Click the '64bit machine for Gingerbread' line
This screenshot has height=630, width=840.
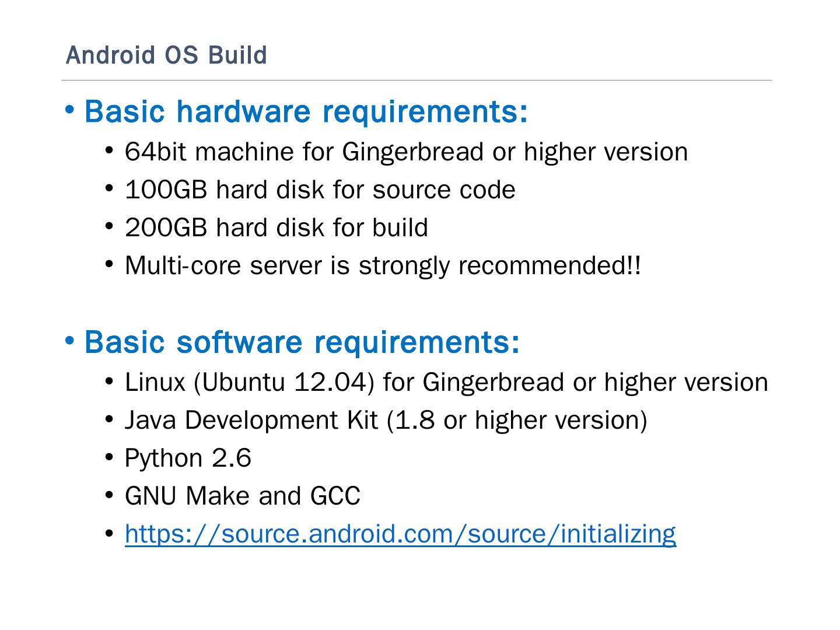click(406, 152)
